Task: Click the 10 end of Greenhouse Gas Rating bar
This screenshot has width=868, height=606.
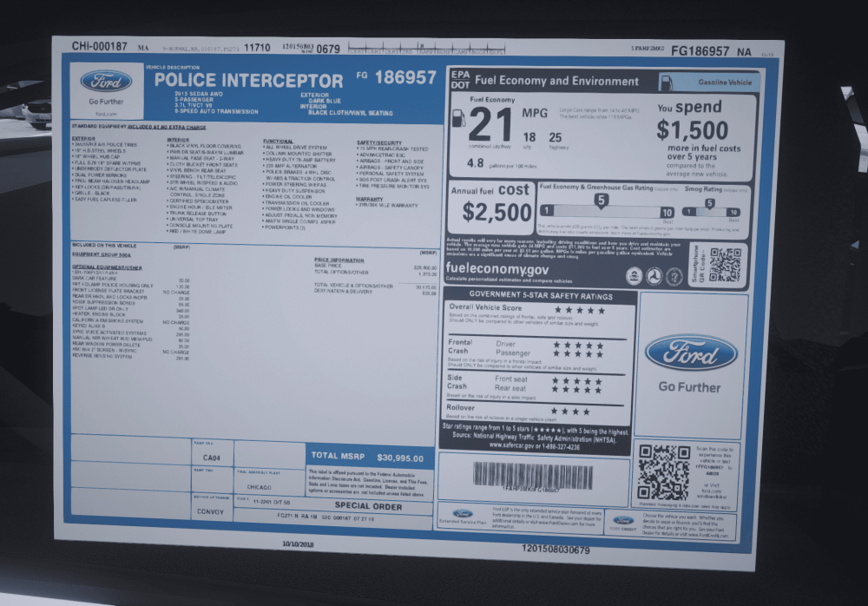Action: (x=667, y=212)
